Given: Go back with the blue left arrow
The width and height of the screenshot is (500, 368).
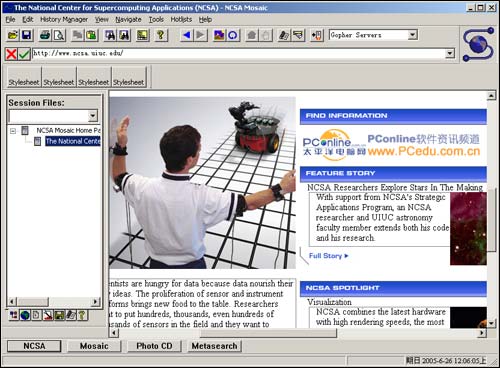Looking at the screenshot, I should (187, 35).
